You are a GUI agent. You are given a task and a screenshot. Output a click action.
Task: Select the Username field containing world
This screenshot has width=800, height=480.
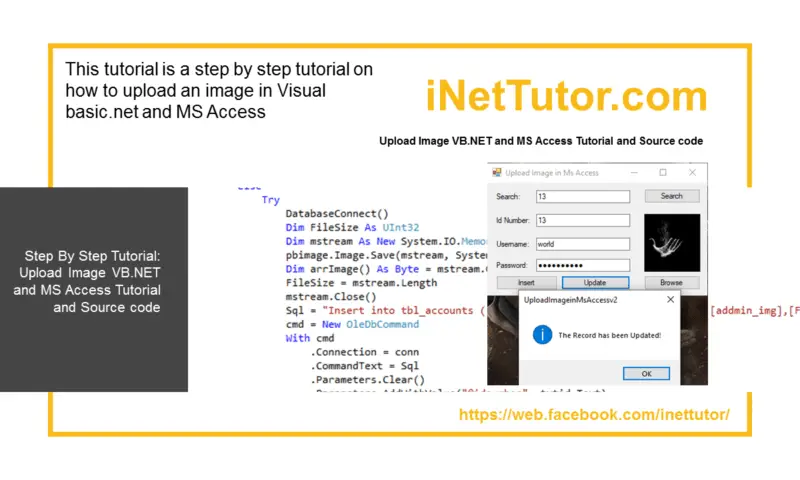(x=582, y=243)
